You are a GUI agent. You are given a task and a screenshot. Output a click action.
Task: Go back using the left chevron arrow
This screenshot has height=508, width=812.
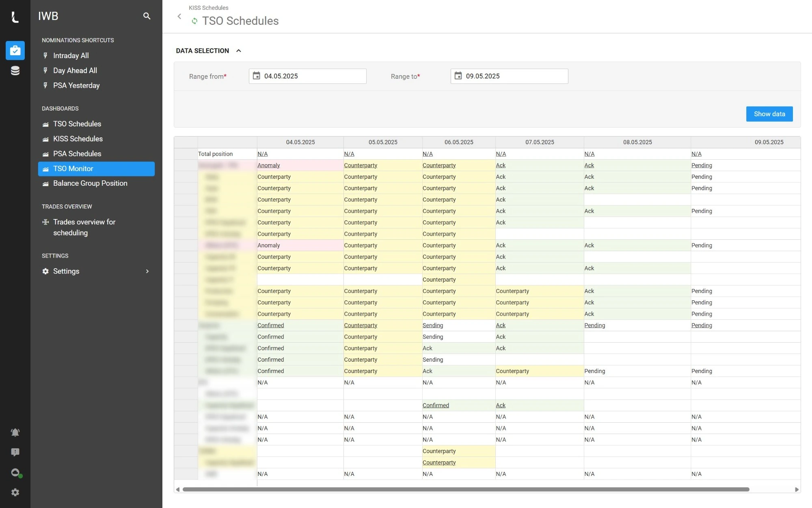[179, 17]
